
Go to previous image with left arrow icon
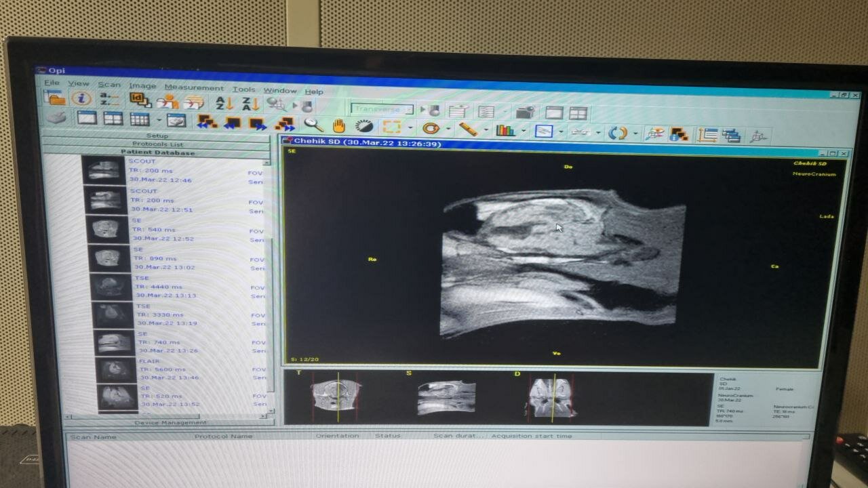(233, 123)
